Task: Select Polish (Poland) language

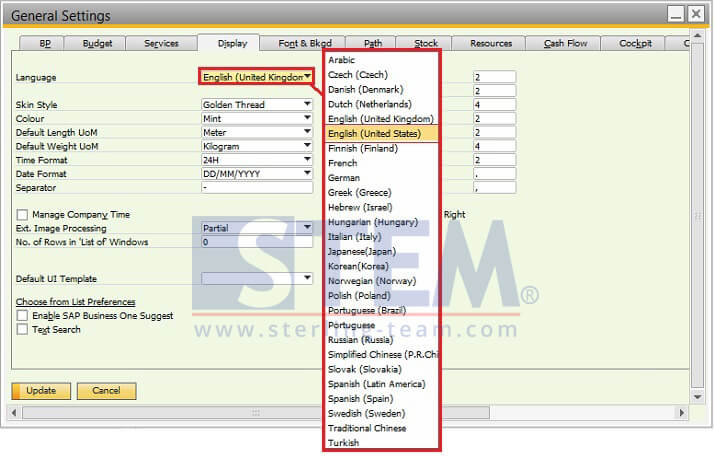Action: 382,296
